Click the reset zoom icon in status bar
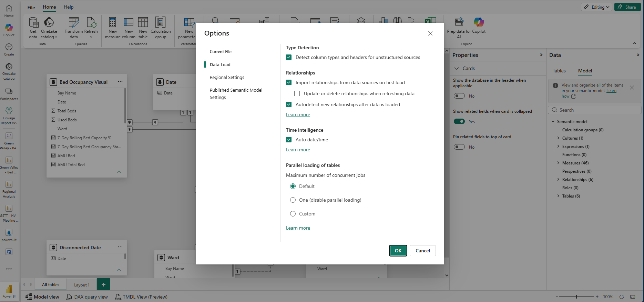 click(x=622, y=296)
